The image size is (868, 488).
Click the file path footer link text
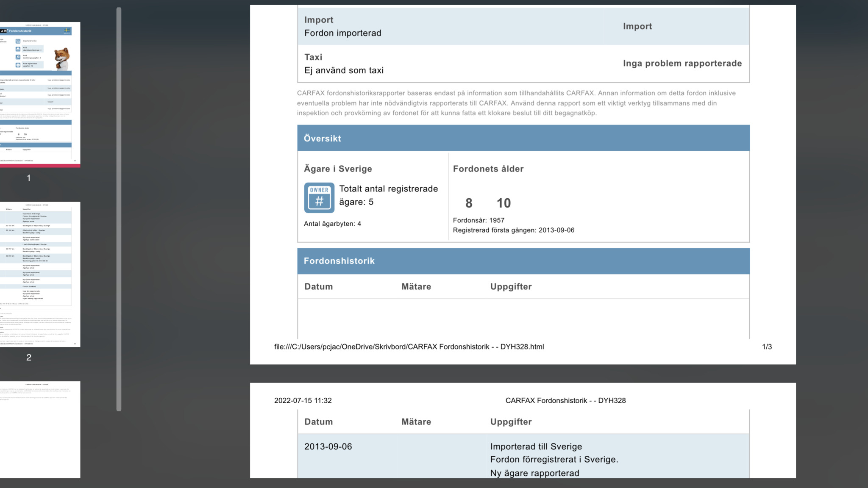(409, 347)
